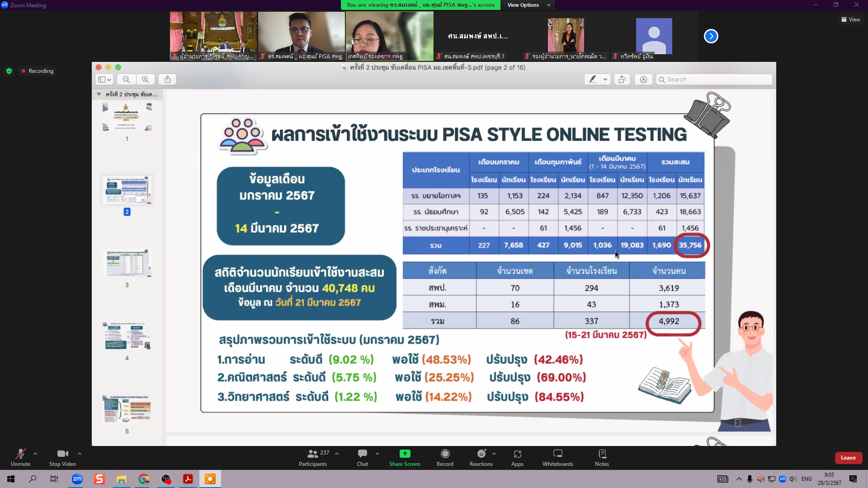This screenshot has height=488, width=868.
Task: Open markup pen dropdown arrow
Action: click(605, 80)
